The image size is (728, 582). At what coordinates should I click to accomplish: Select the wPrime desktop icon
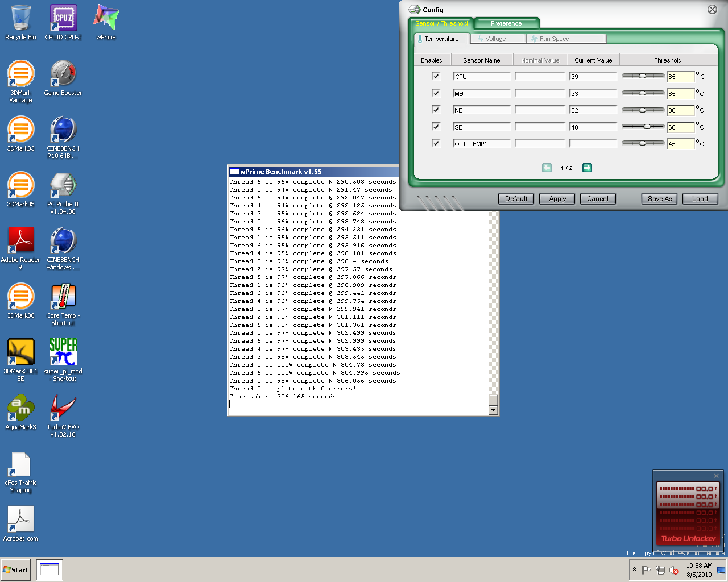106,23
